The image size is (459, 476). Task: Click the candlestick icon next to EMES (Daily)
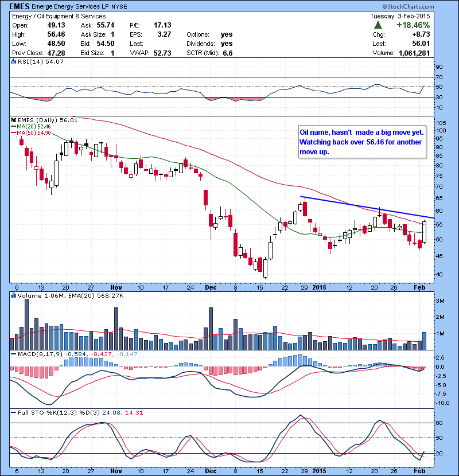point(13,120)
